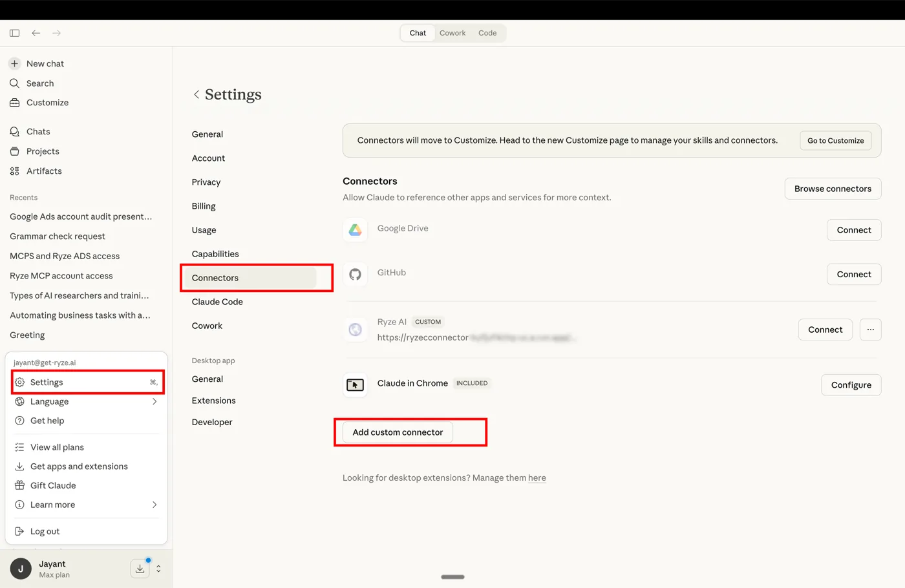Open General under Desktop app

tap(208, 379)
